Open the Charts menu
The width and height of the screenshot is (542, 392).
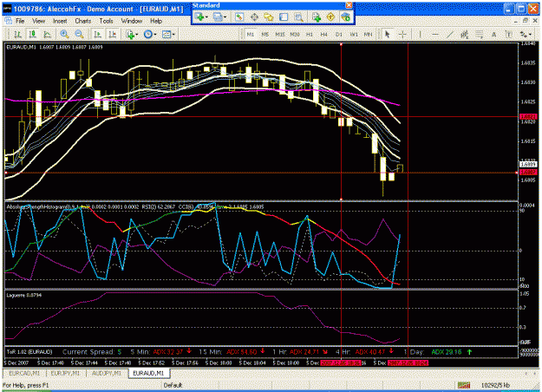[x=83, y=21]
